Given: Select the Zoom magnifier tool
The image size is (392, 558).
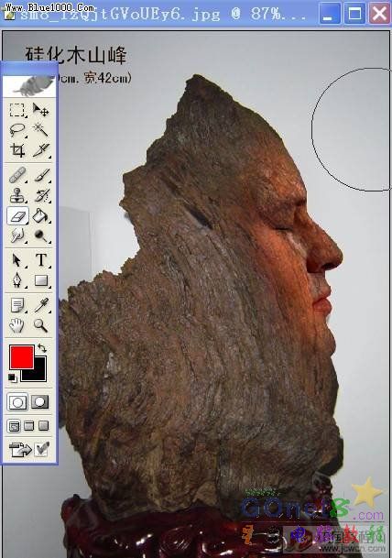Looking at the screenshot, I should [x=40, y=325].
